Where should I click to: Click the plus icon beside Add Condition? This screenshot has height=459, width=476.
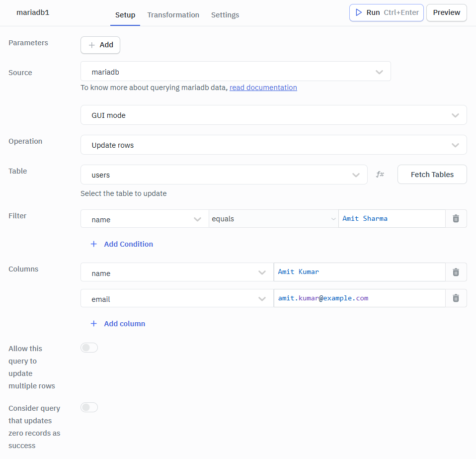pyautogui.click(x=94, y=244)
